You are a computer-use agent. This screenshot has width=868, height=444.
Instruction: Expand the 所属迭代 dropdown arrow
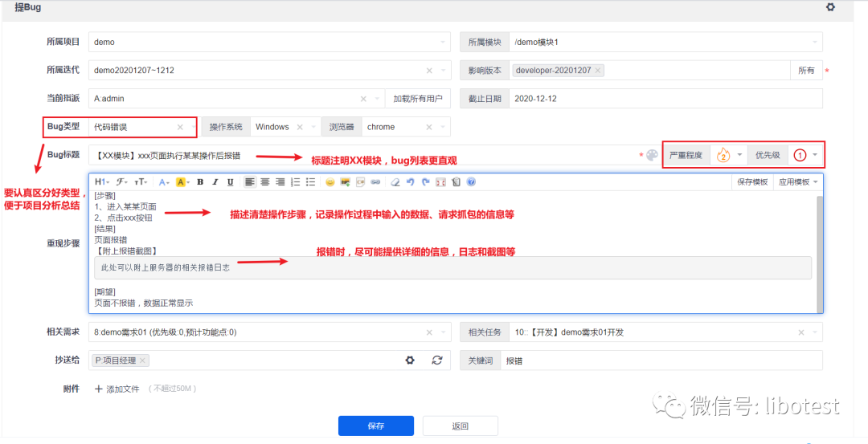(443, 70)
